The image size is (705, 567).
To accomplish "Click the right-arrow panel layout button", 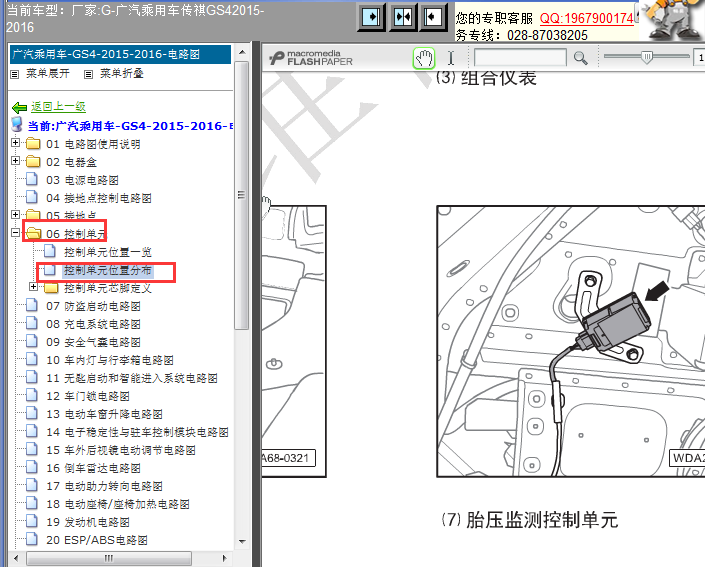I will click(x=371, y=17).
